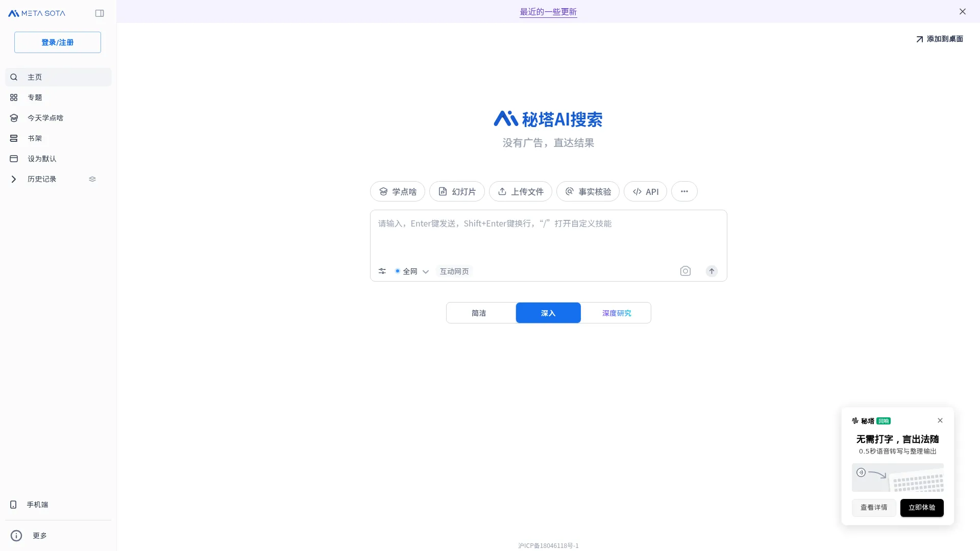This screenshot has width=980, height=551.
Task: Open 更多 info menu
Action: (29, 536)
